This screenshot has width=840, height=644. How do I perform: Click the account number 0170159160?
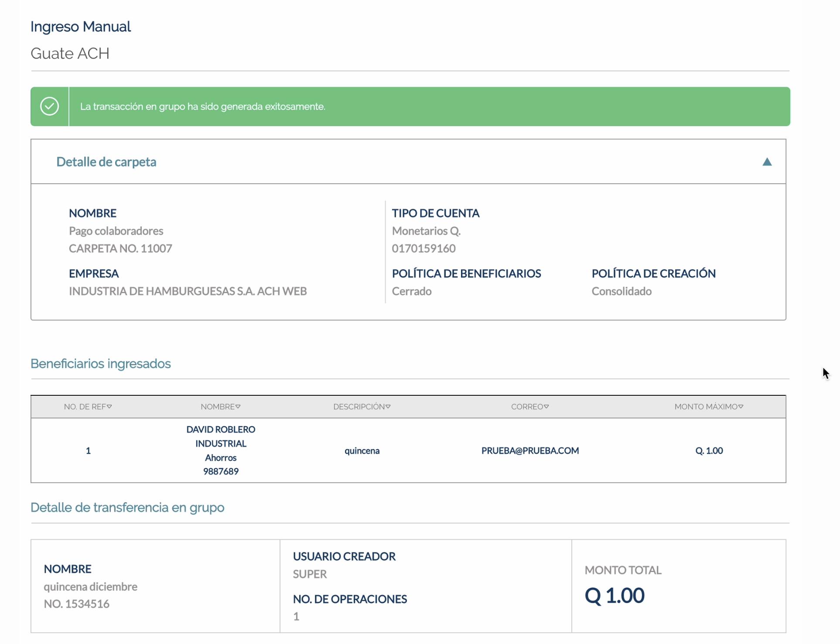423,249
